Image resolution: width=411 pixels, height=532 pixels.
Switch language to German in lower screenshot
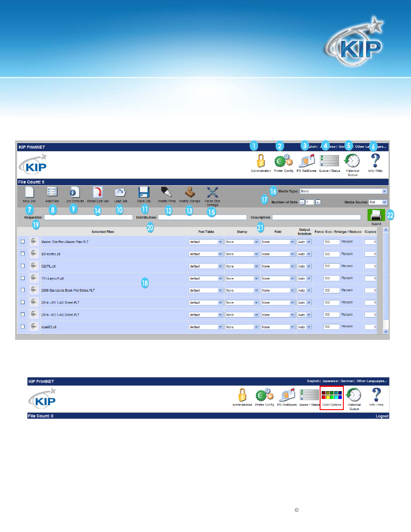point(347,381)
